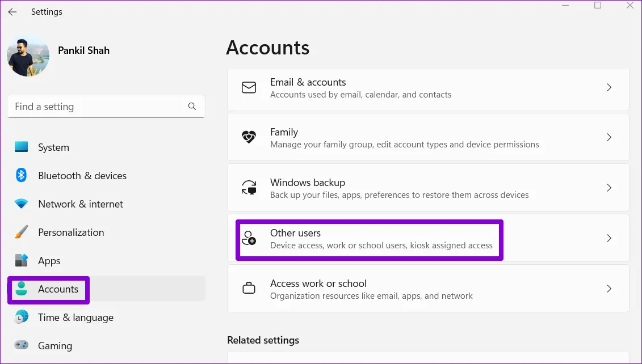This screenshot has height=364, width=642.
Task: Expand the Windows backup row chevron
Action: click(609, 188)
